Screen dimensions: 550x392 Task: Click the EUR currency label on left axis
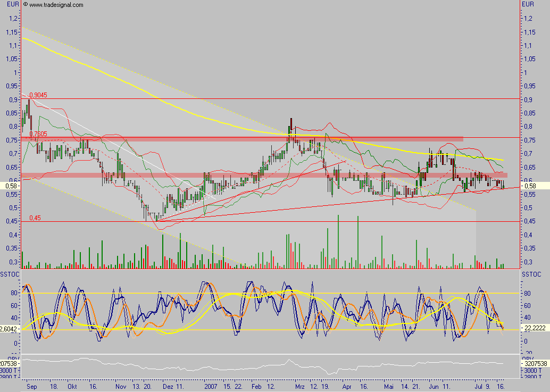click(x=13, y=4)
